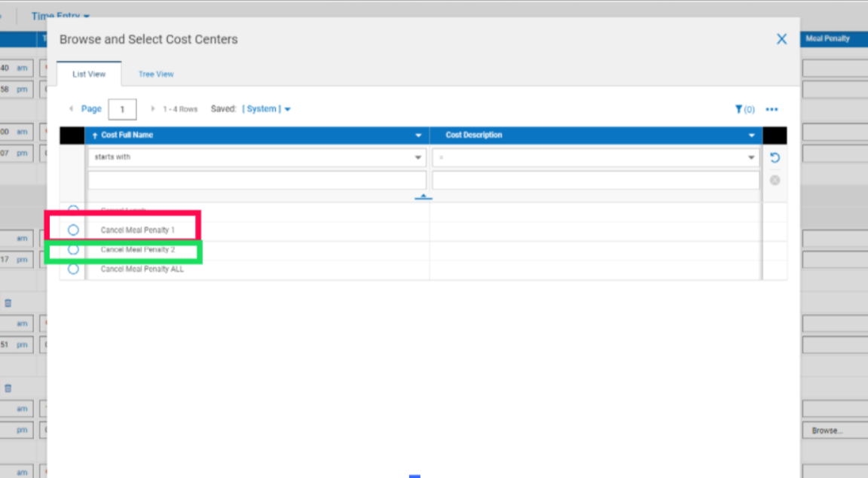
Task: Close the Browse and Select Cost Centers dialog
Action: [x=781, y=39]
